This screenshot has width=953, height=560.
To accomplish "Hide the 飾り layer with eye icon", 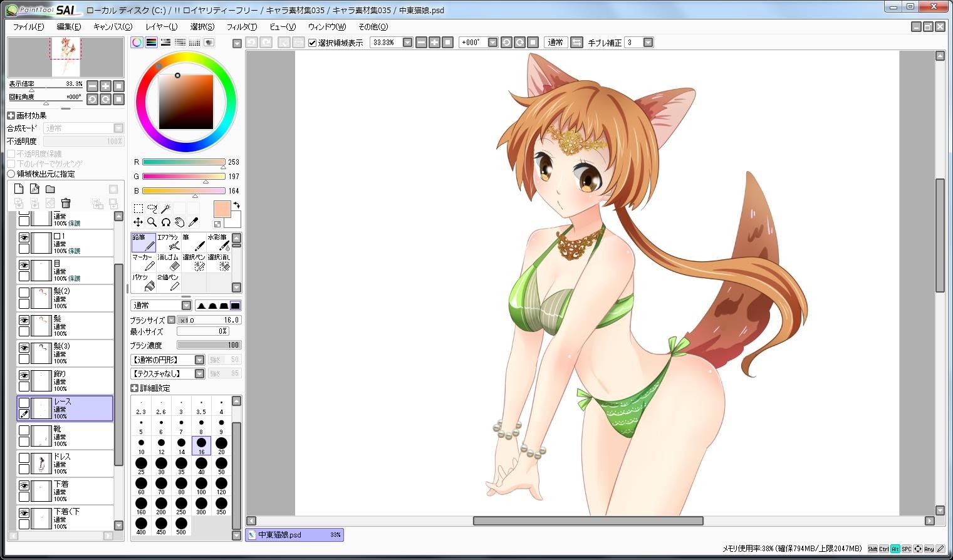I will [24, 375].
